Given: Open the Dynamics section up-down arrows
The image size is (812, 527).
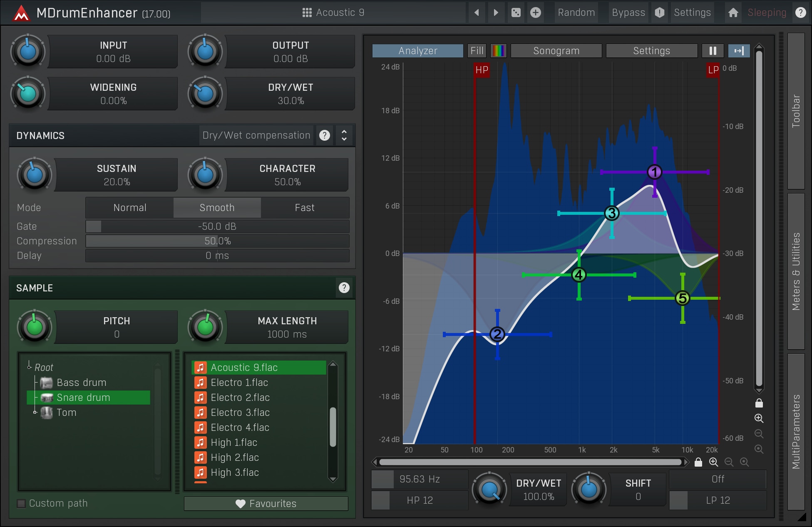Looking at the screenshot, I should pyautogui.click(x=344, y=135).
